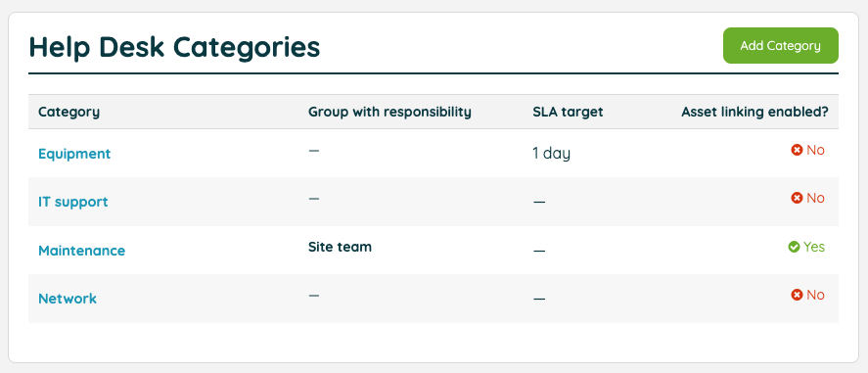Click the No label in IT support row
Image resolution: width=868 pixels, height=373 pixels.
tap(815, 198)
